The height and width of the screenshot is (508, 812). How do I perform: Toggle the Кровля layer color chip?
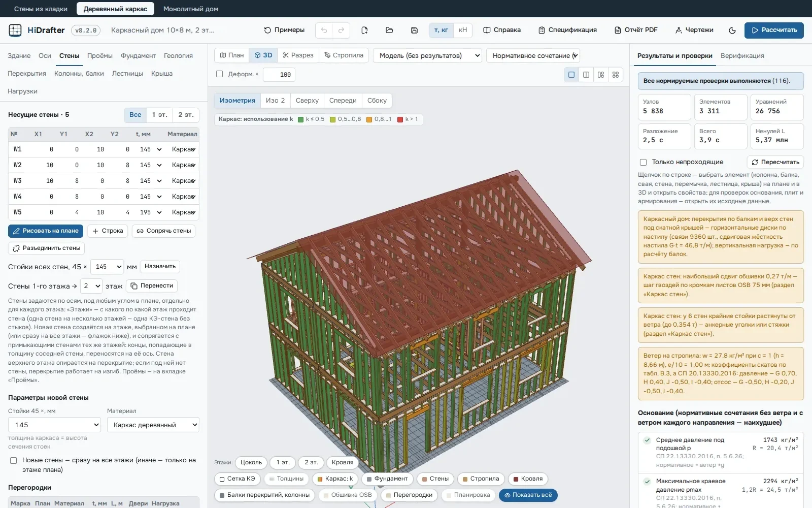coord(527,479)
